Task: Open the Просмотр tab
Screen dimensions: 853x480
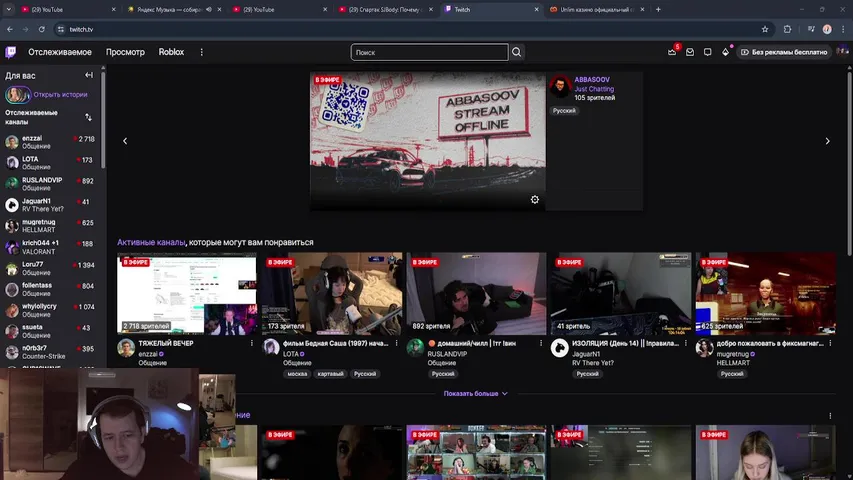Action: 125,52
